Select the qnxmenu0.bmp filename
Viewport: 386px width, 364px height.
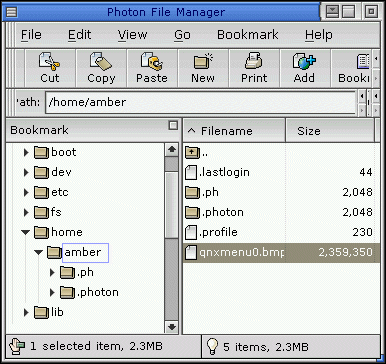click(x=242, y=252)
